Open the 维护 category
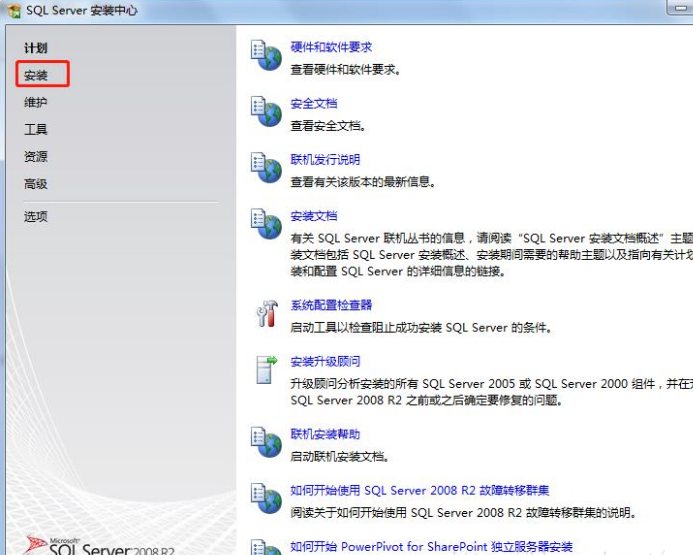 click(x=36, y=102)
